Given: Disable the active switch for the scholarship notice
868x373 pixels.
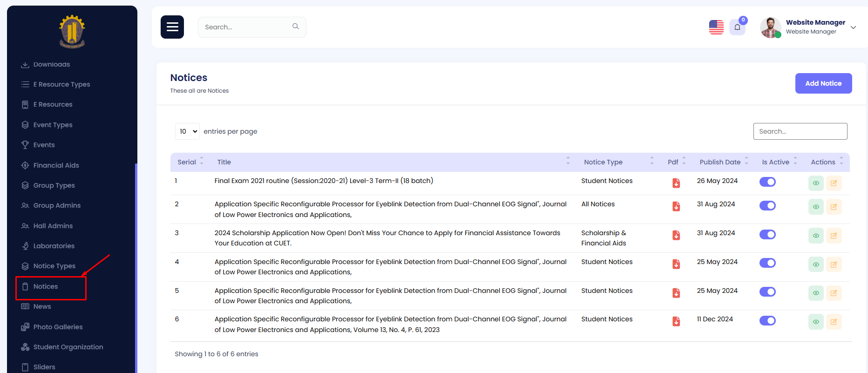Looking at the screenshot, I should 767,234.
